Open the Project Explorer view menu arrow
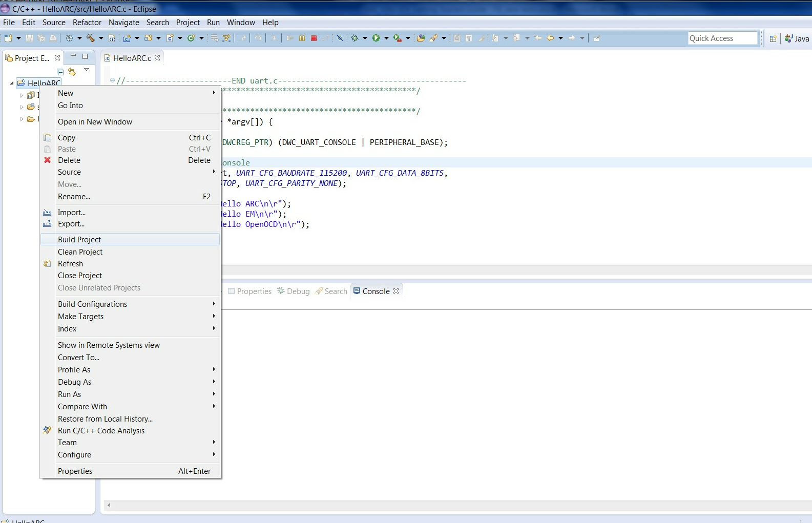 87,70
